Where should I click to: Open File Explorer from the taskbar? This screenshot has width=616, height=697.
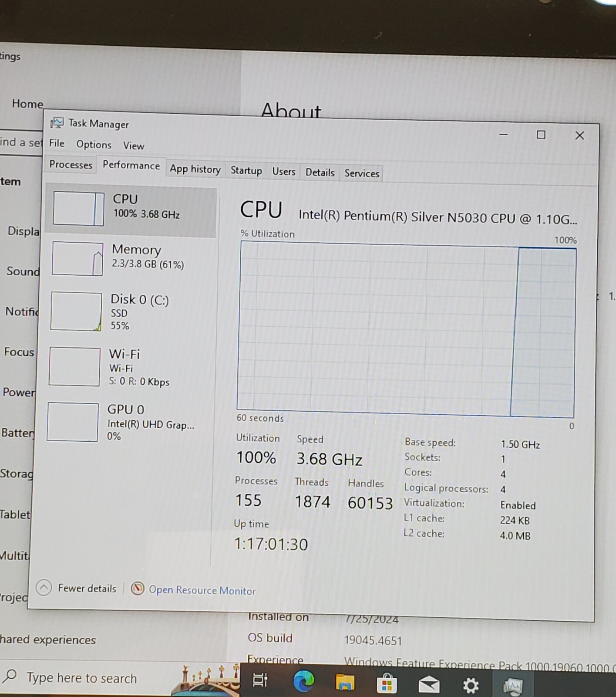pos(345,682)
